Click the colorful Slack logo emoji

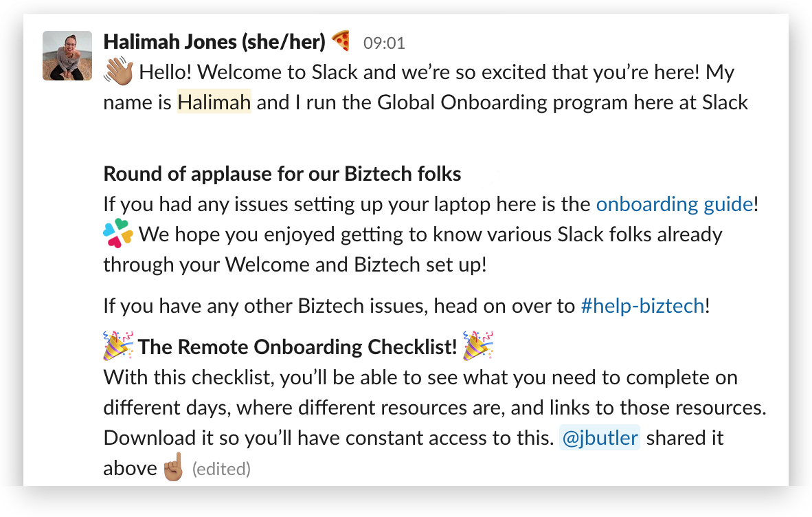(118, 234)
